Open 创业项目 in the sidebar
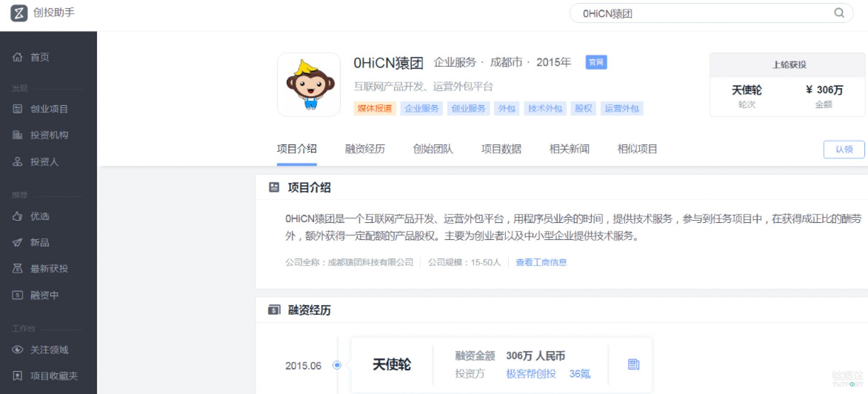 pos(49,109)
